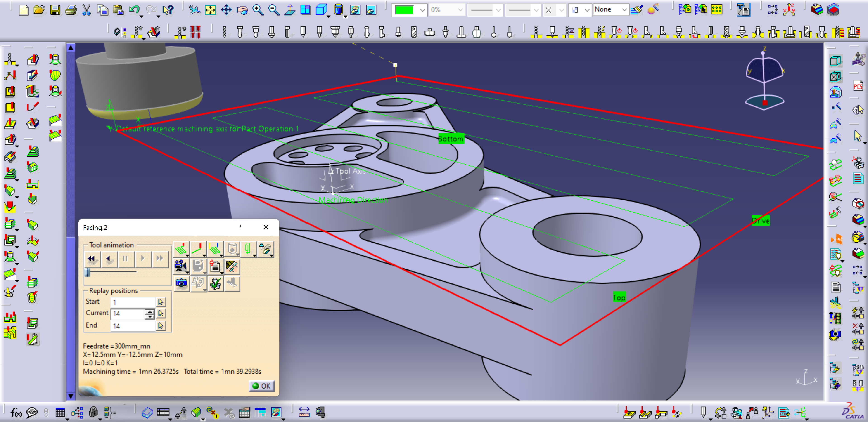Click the Zoom In magnifier icon
This screenshot has width=868, height=422.
click(258, 10)
